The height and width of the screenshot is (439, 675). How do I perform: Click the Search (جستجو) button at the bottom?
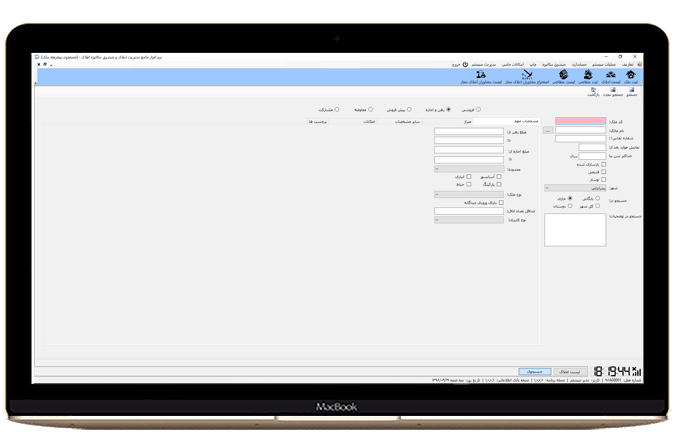point(535,371)
